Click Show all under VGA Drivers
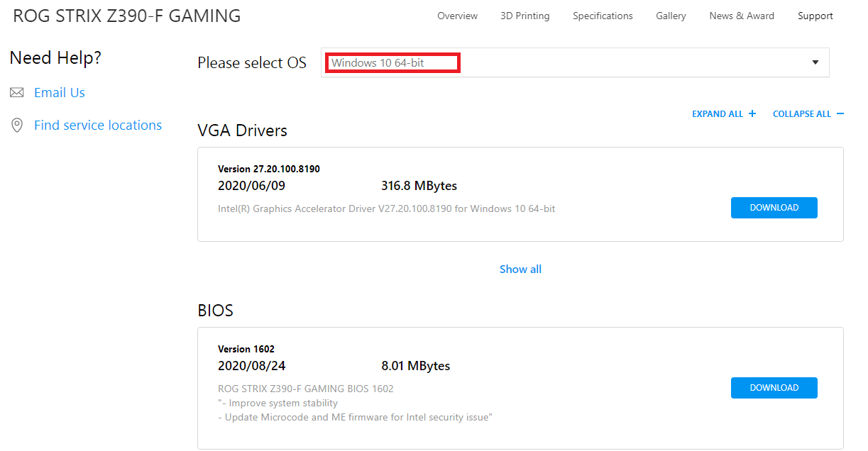This screenshot has height=451, width=868. tap(520, 269)
